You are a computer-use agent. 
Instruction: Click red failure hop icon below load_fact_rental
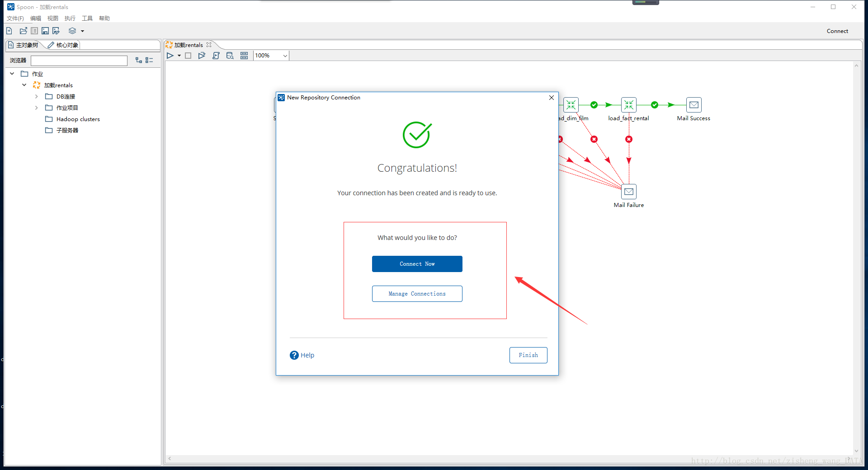tap(629, 139)
